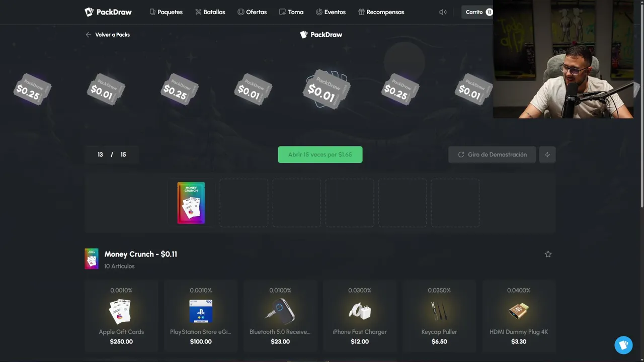Click the second empty pack slot
Screen dimensions: 644x362
296,203
